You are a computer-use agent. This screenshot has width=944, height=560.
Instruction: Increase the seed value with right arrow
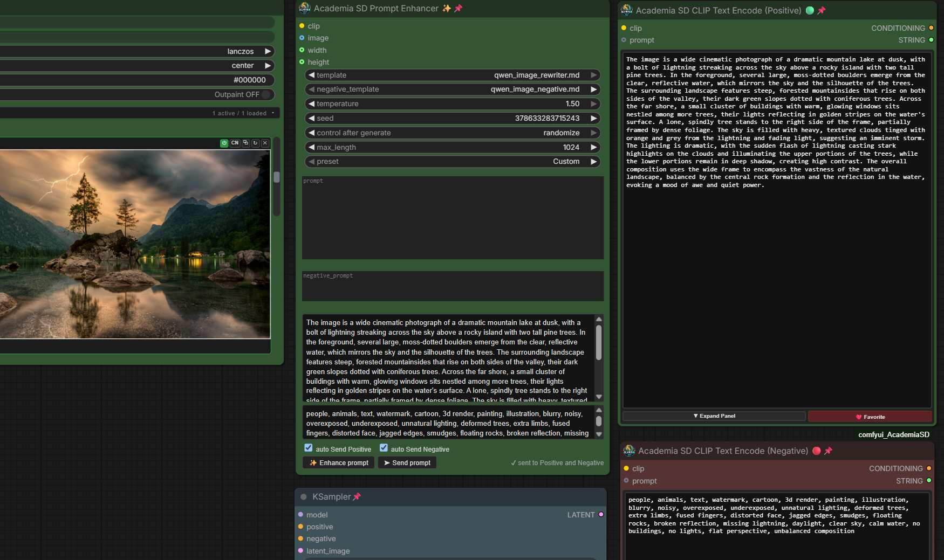click(x=593, y=119)
